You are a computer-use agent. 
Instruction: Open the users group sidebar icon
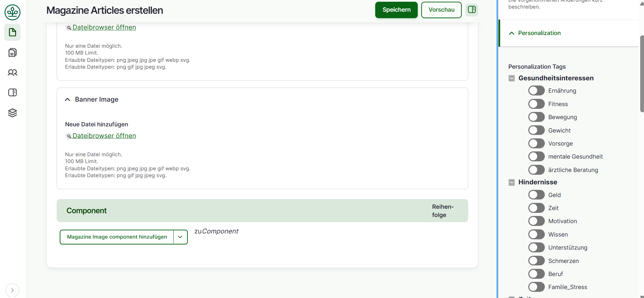pyautogui.click(x=12, y=72)
